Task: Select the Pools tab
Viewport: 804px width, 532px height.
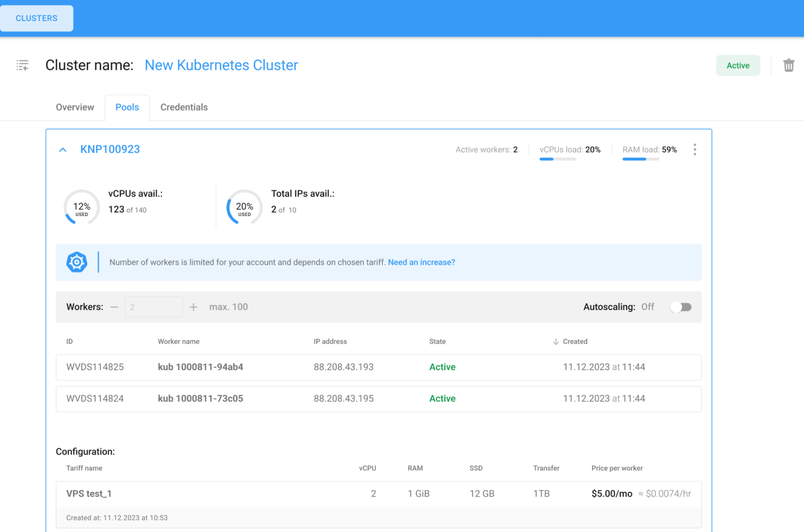Action: click(127, 107)
